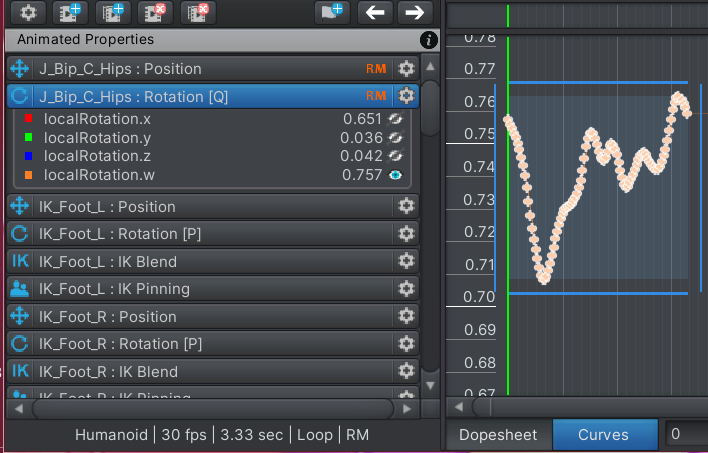Screen dimensions: 708x453
Task: Click IK icon of IK_Foot_L IK Blend
Action: pyautogui.click(x=20, y=261)
